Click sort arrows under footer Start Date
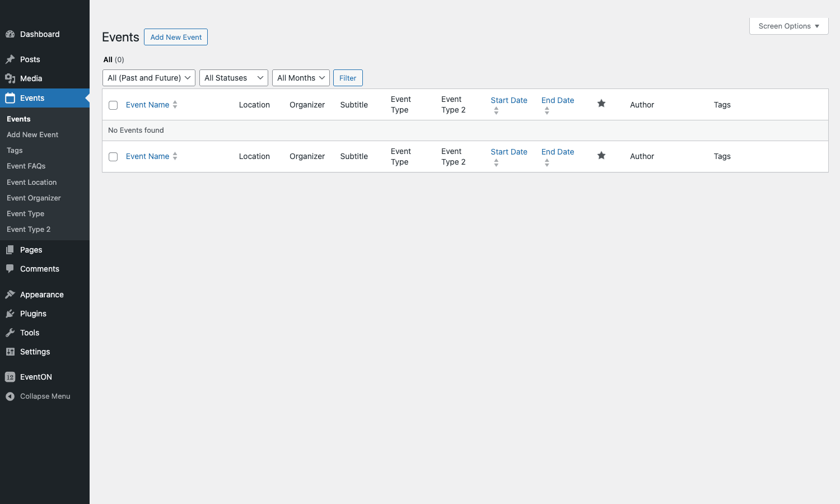Image resolution: width=840 pixels, height=504 pixels. (x=496, y=162)
